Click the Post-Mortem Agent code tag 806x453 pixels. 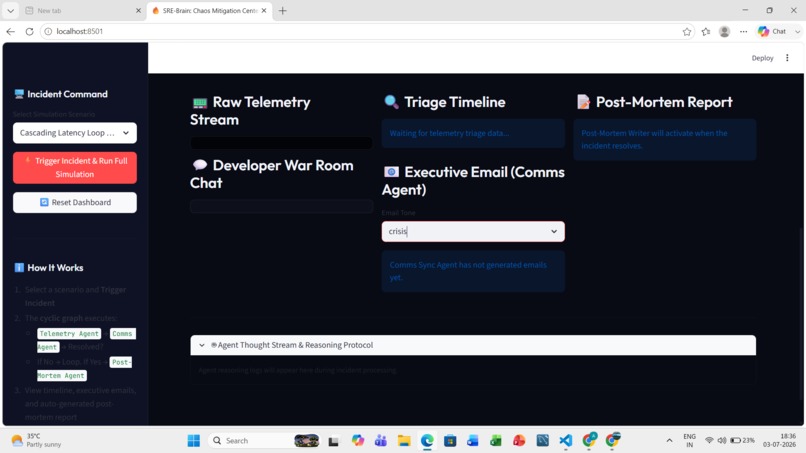click(x=84, y=369)
